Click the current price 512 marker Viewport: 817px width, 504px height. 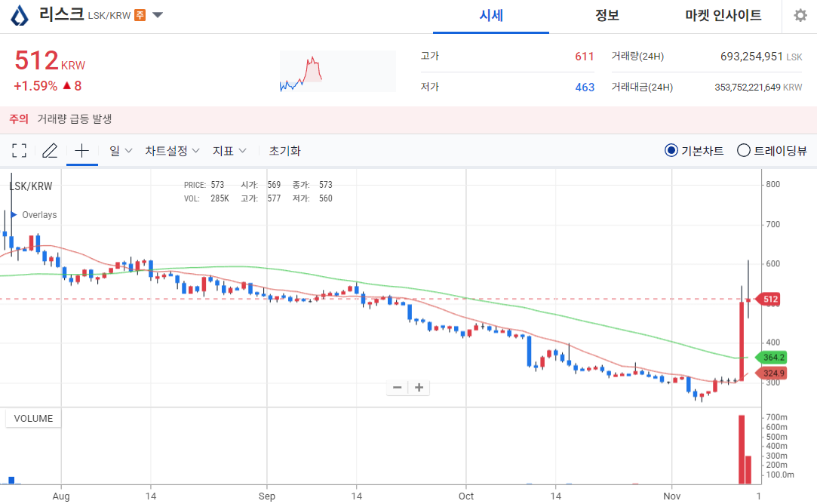pos(770,299)
